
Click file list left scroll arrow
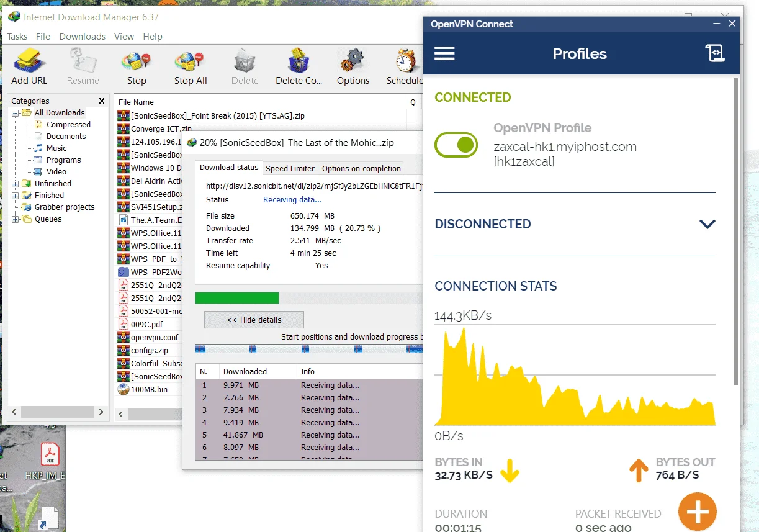pos(121,414)
